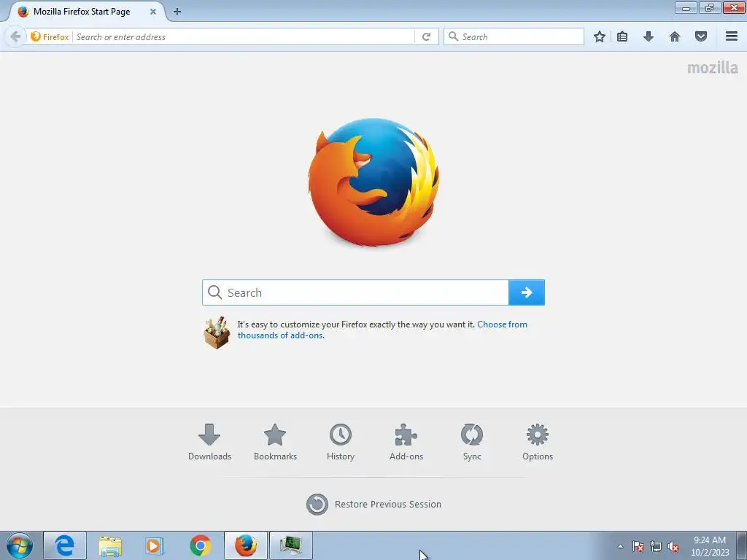The height and width of the screenshot is (560, 747).
Task: Go back using the back arrow button
Action: click(15, 36)
